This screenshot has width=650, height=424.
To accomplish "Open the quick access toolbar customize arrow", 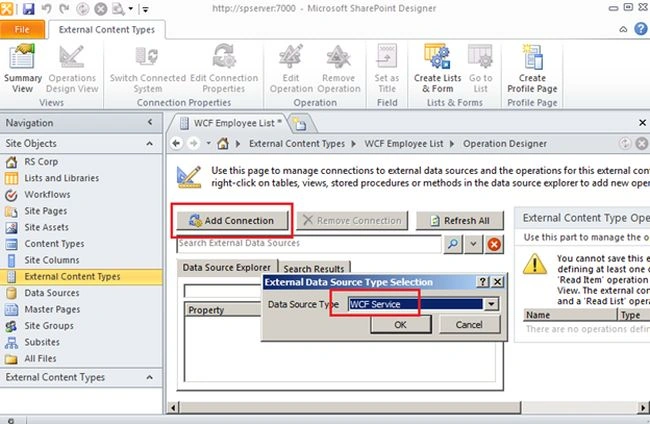I will 145,9.
